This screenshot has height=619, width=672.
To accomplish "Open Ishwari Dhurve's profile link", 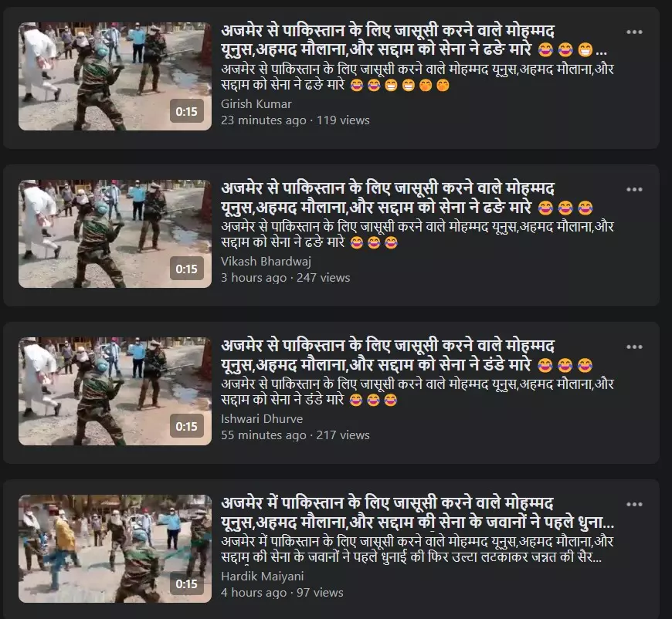I will (261, 419).
